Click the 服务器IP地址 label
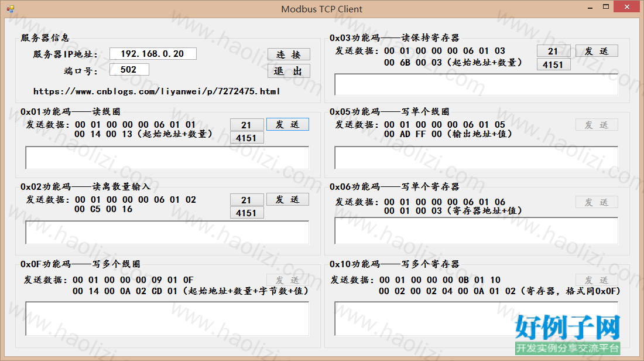Screen dimensions: 644x361 [x=66, y=55]
